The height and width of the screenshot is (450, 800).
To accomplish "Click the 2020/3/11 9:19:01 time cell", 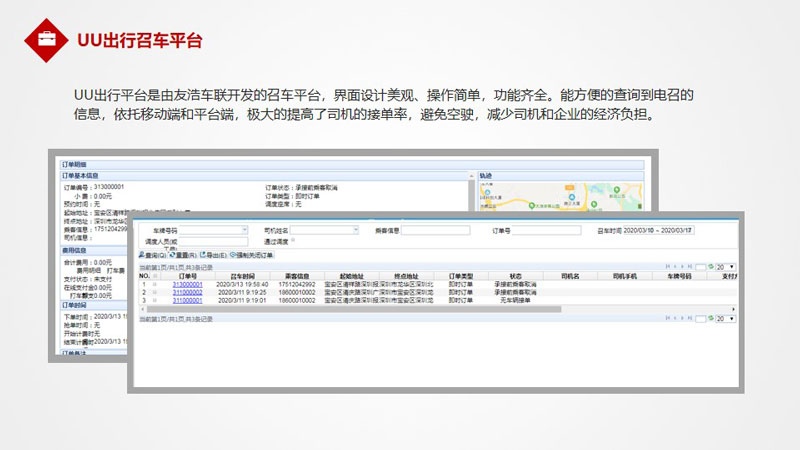I will click(242, 301).
